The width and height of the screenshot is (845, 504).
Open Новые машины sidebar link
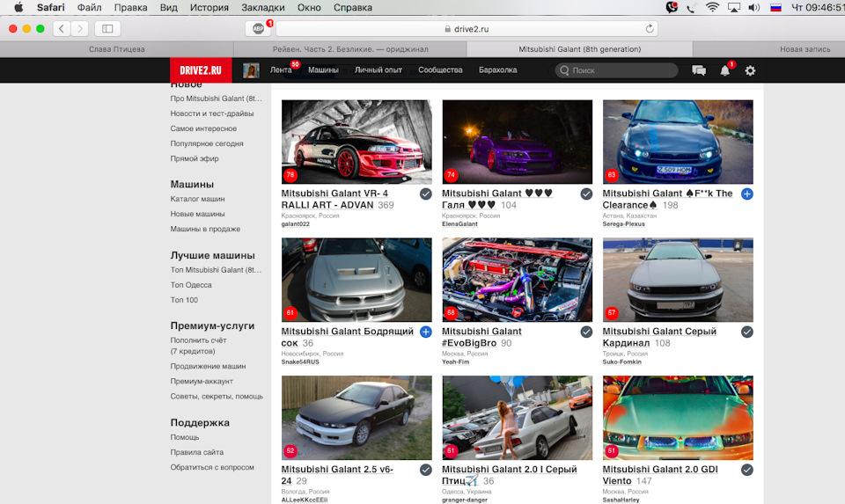point(197,214)
